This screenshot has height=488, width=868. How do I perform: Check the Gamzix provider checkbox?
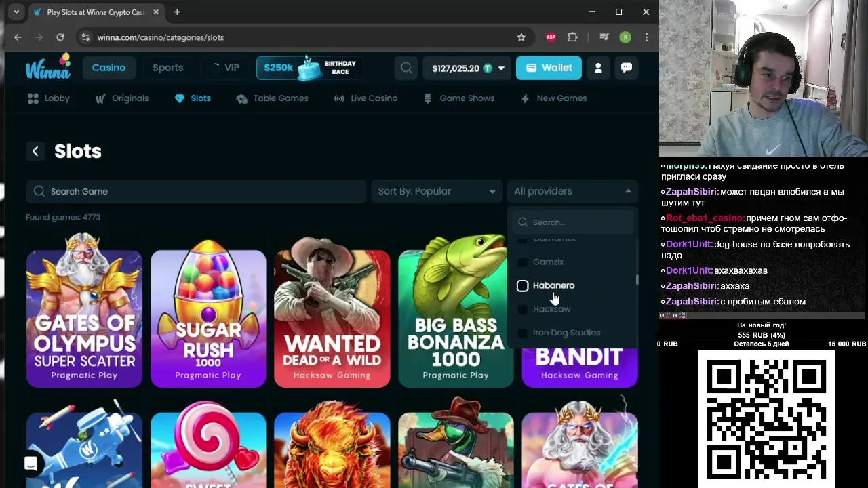[x=522, y=262]
